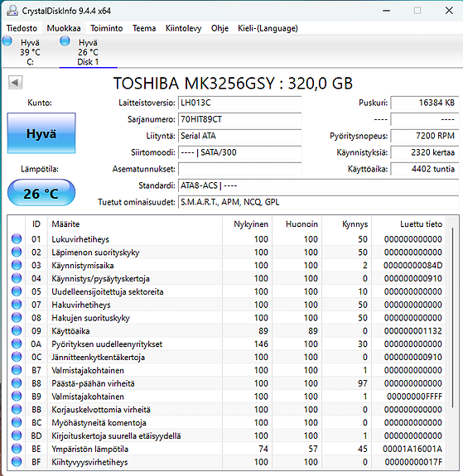The width and height of the screenshot is (463, 476).
Task: Switch to the Disk 1 drive tab
Action: [x=88, y=51]
